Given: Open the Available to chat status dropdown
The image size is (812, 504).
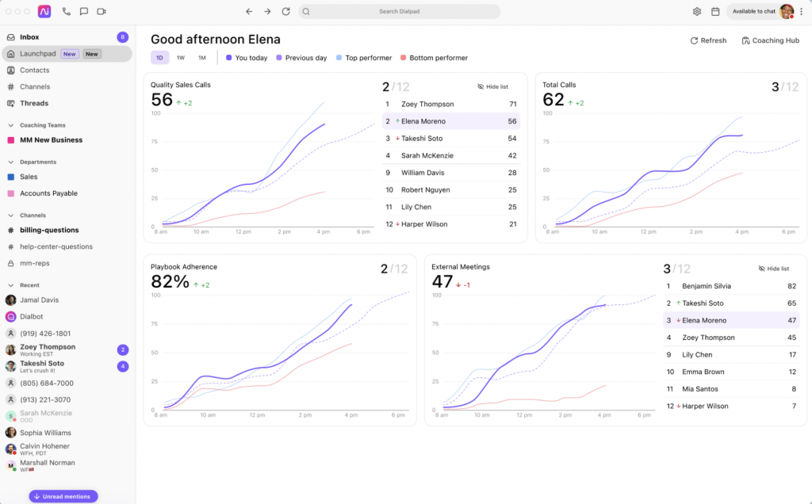Looking at the screenshot, I should point(753,12).
